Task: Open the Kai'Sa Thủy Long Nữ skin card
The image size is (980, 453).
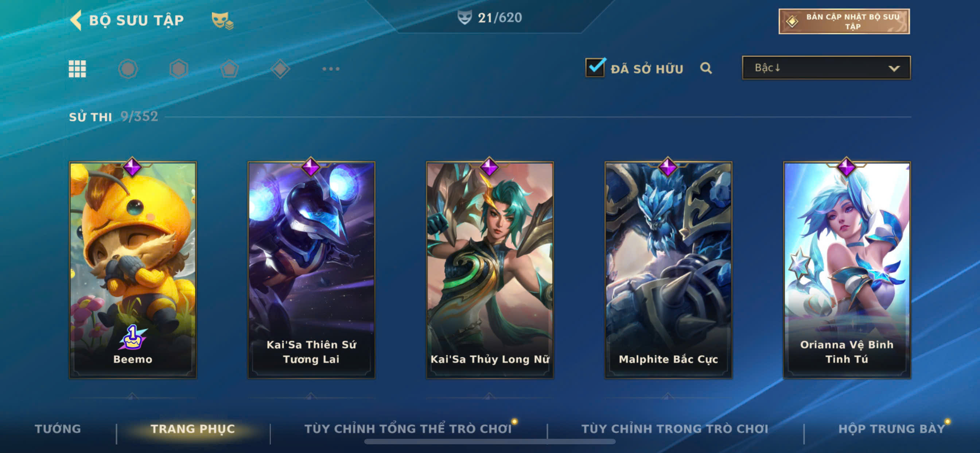Action: tap(490, 270)
